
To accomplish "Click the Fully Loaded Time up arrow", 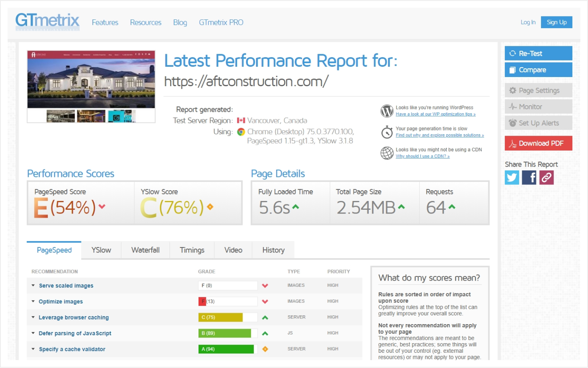I will tap(296, 207).
